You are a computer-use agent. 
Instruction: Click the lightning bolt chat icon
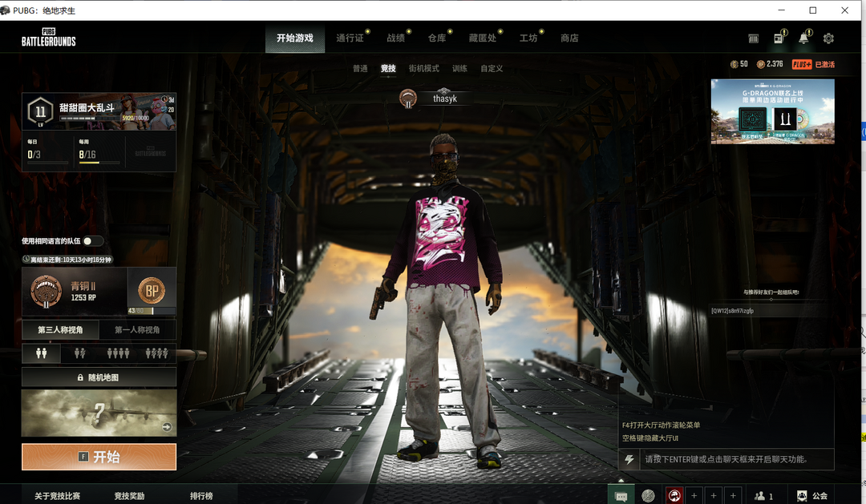(629, 459)
